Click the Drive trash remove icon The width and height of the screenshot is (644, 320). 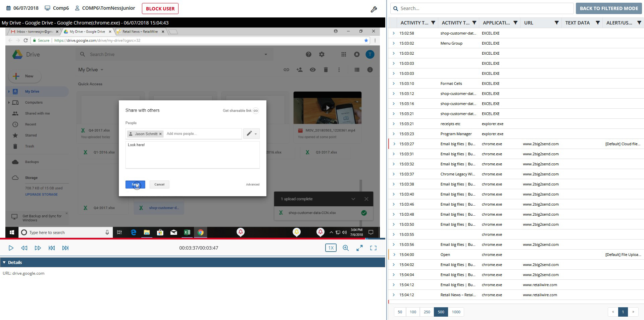point(326,70)
